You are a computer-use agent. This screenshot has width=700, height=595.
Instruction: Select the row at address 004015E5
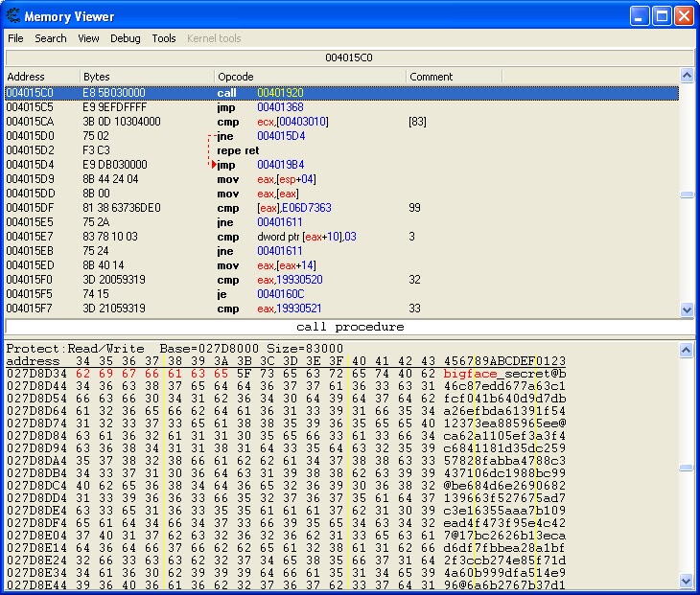click(x=342, y=222)
